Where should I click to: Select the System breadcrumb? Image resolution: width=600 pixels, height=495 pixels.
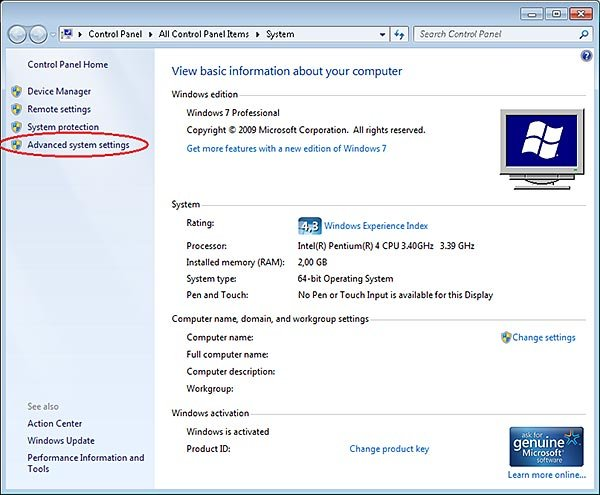coord(280,34)
